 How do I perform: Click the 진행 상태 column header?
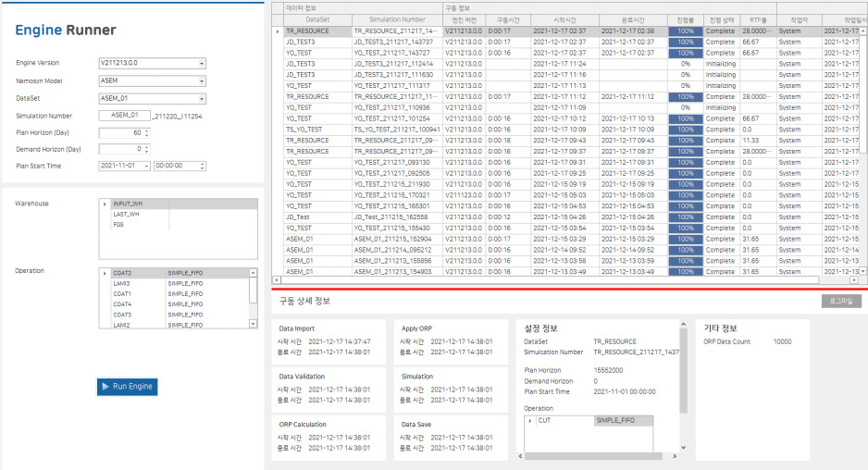[x=721, y=19]
